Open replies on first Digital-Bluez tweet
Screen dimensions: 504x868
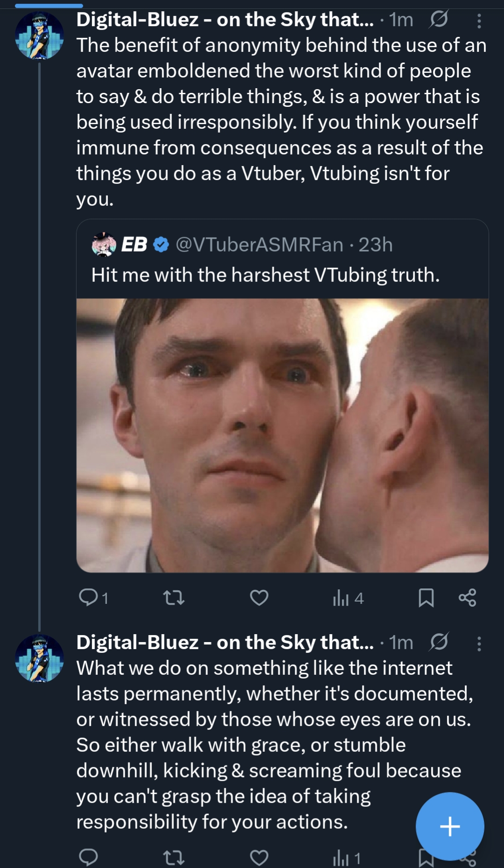click(x=88, y=598)
